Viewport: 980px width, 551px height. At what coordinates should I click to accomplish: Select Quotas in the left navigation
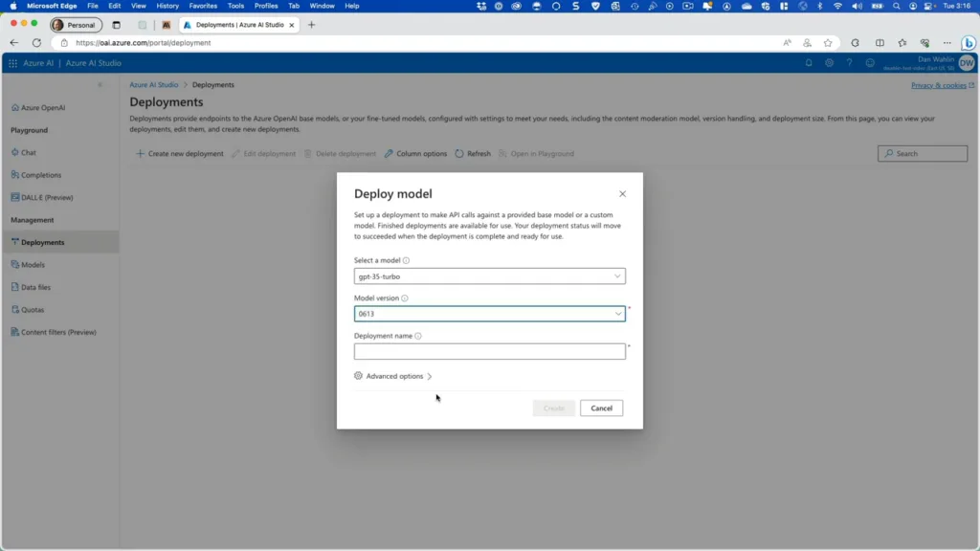[x=33, y=310]
